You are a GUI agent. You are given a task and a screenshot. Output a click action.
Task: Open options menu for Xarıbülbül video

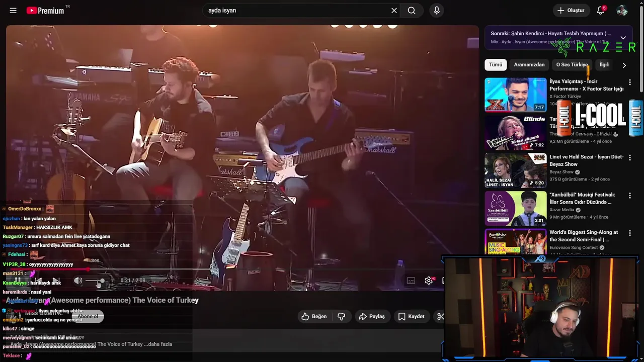click(x=629, y=195)
